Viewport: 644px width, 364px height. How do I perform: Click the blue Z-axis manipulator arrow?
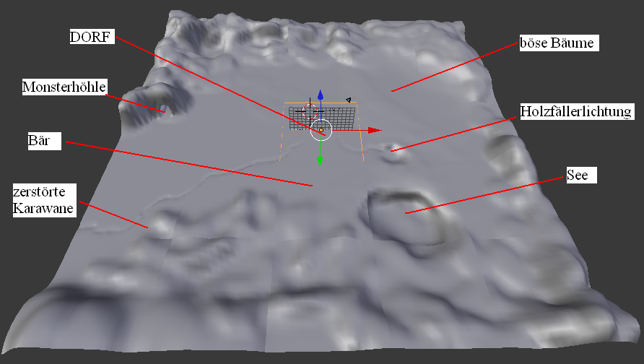coord(321,95)
